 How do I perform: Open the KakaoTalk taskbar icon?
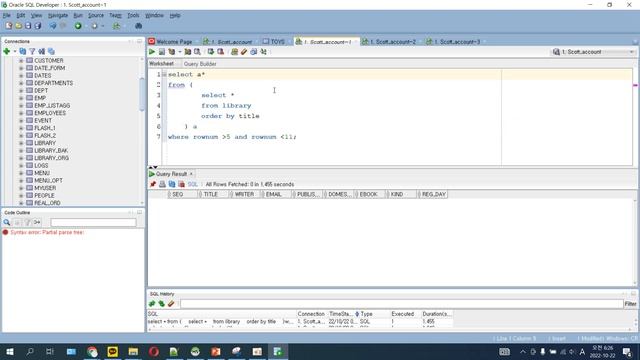point(113,351)
